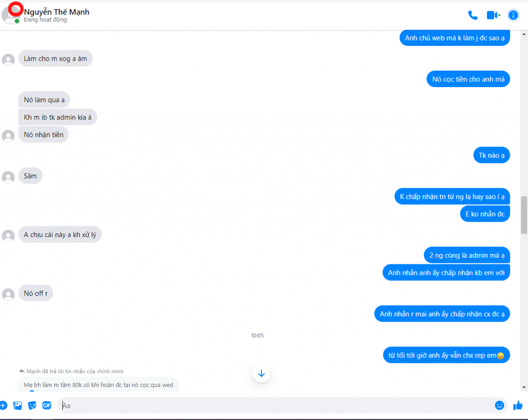Click the vertical scrollbar thumb
The height and width of the screenshot is (420, 528).
[x=524, y=215]
